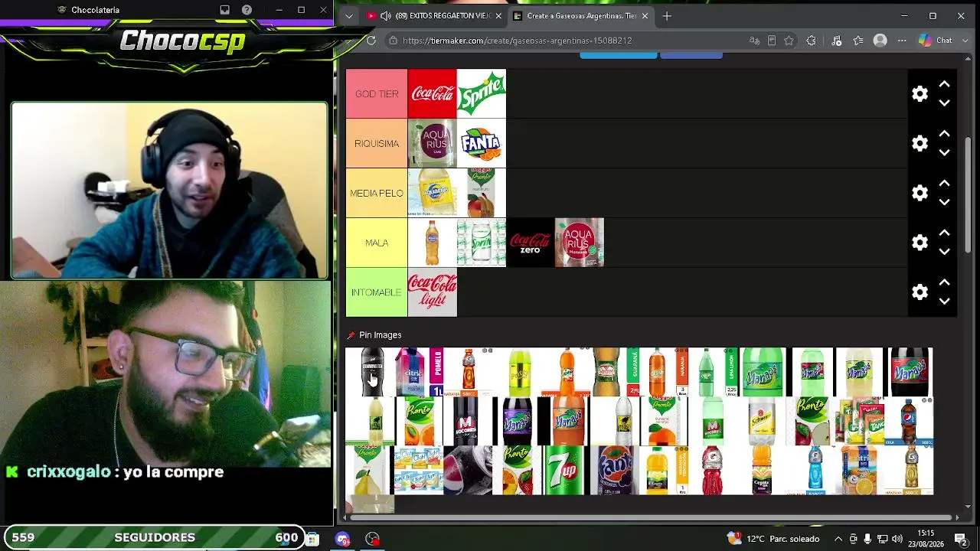Open the browser profile avatar

click(880, 41)
